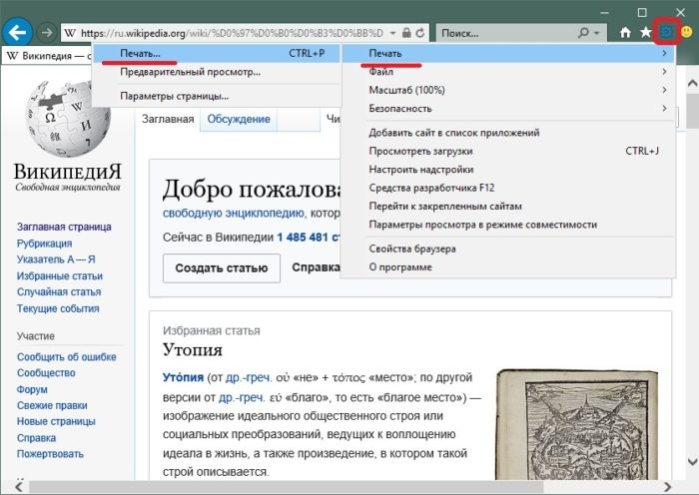Image resolution: width=699 pixels, height=495 pixels.
Task: Open Избранные статьи sidebar link
Action: (x=60, y=276)
